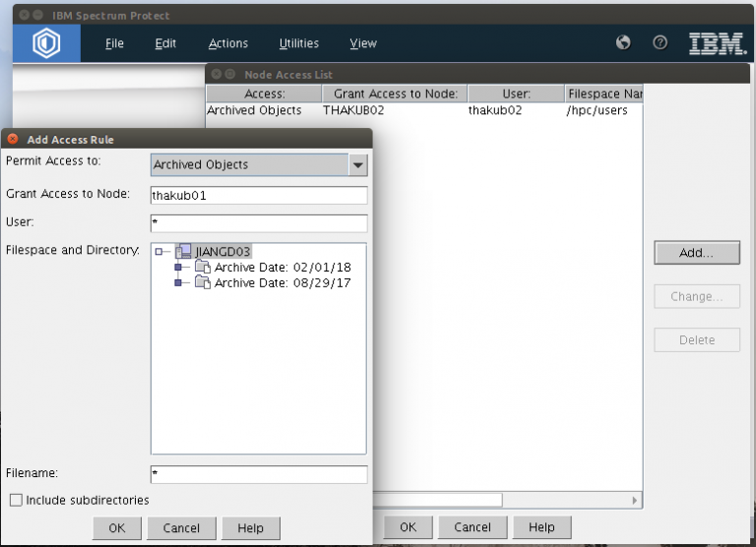Click Cancel in Add Access Rule dialog

181,528
